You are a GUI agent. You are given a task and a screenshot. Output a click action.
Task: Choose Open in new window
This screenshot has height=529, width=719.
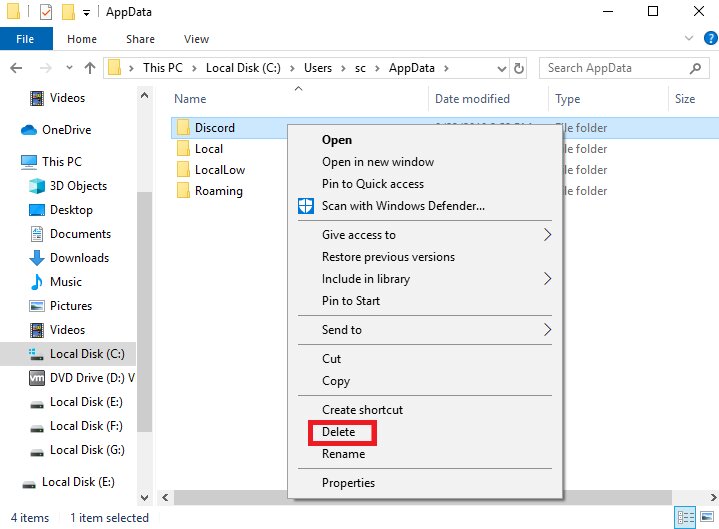pyautogui.click(x=378, y=162)
